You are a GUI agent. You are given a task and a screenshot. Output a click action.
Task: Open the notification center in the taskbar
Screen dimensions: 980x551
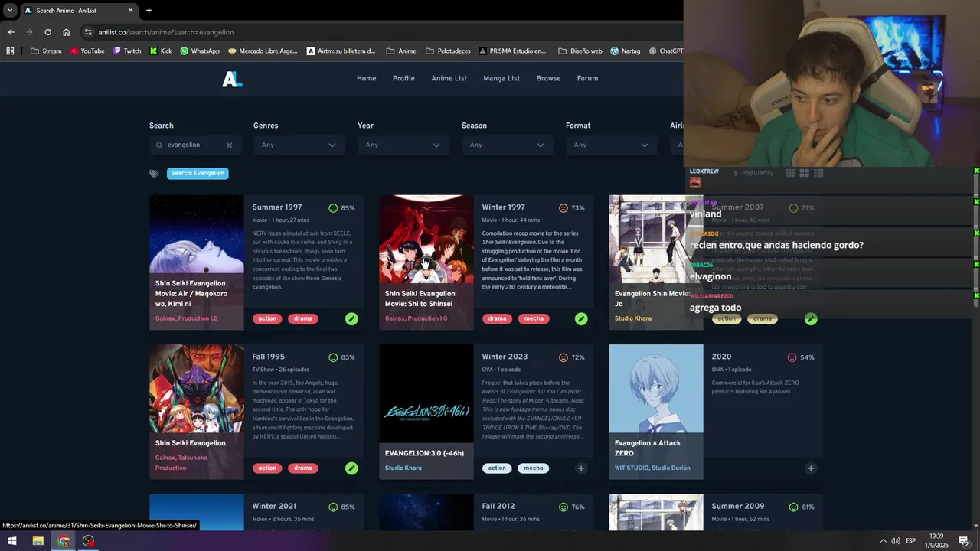964,541
